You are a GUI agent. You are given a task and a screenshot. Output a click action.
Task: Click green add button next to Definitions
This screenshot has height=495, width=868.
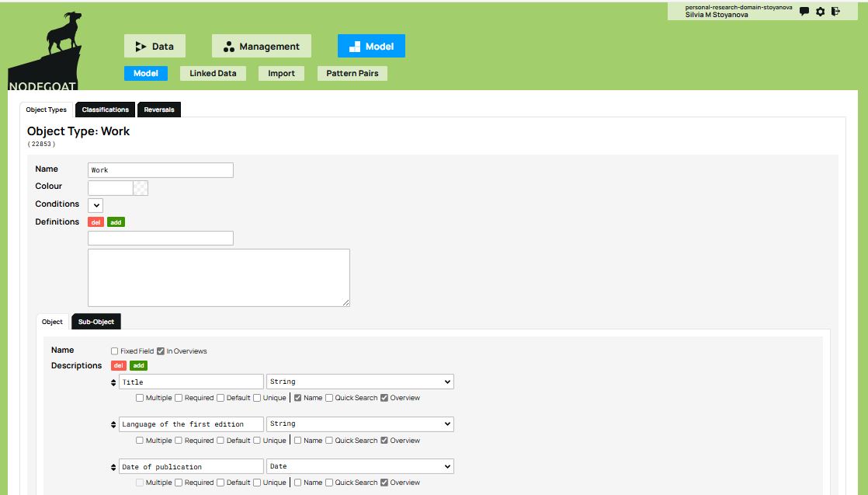click(116, 222)
